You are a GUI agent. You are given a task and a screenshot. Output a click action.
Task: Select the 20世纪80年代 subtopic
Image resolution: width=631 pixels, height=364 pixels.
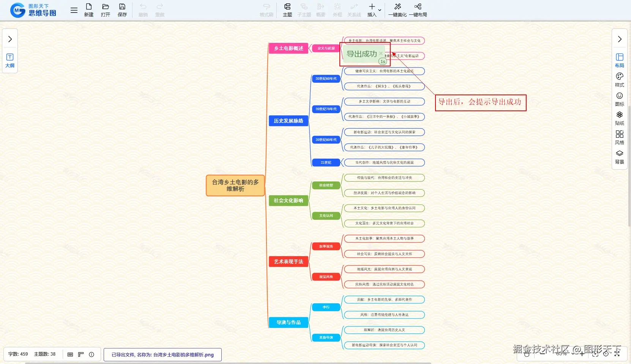pos(326,140)
